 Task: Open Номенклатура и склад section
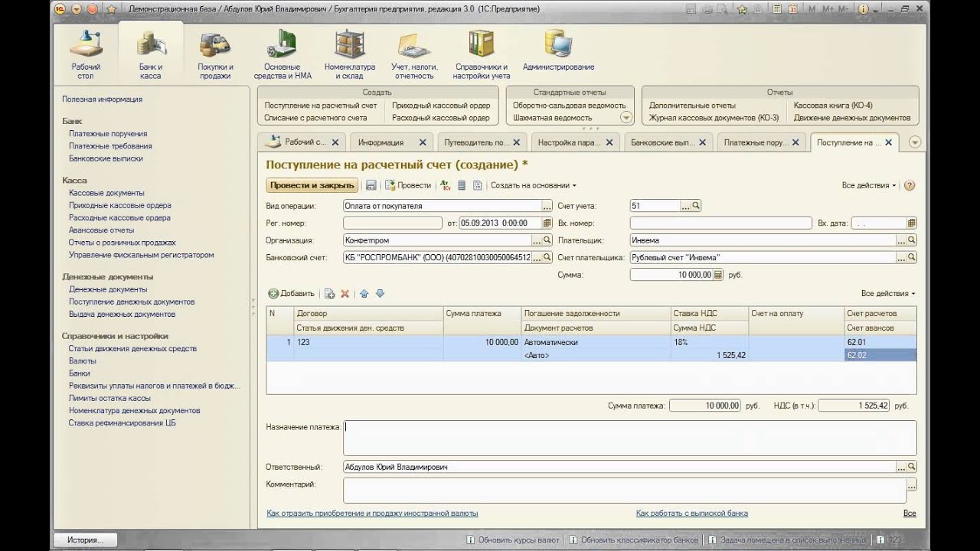(x=350, y=54)
